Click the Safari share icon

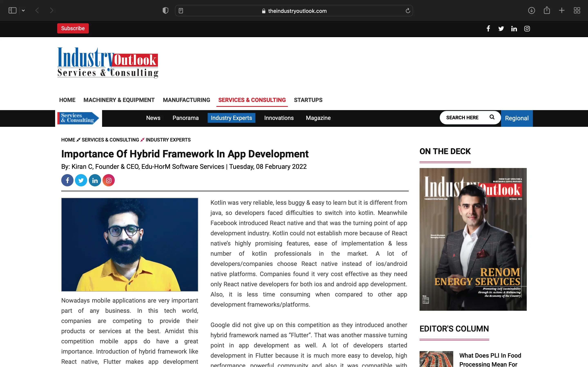[x=547, y=10]
